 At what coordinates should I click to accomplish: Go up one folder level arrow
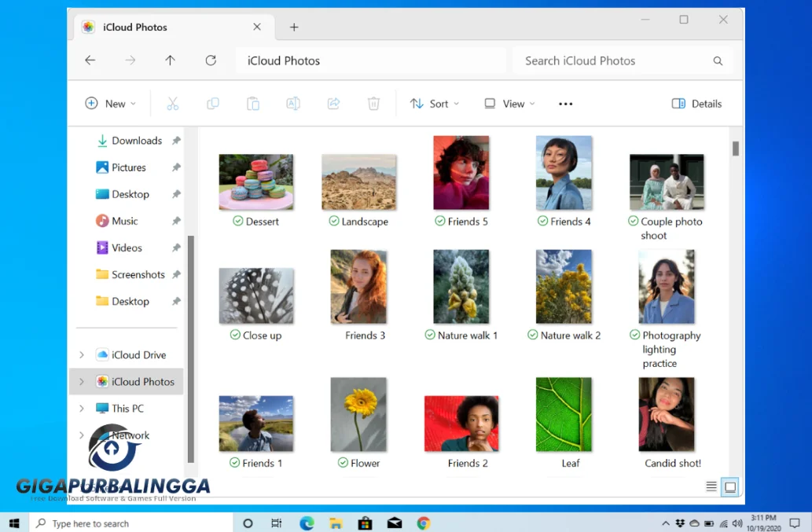pos(170,61)
